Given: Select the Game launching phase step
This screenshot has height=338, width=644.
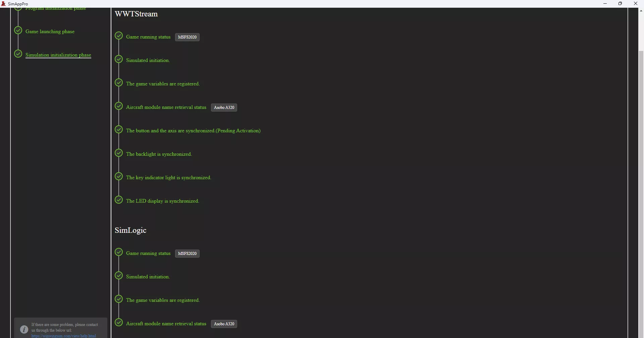Looking at the screenshot, I should point(50,31).
